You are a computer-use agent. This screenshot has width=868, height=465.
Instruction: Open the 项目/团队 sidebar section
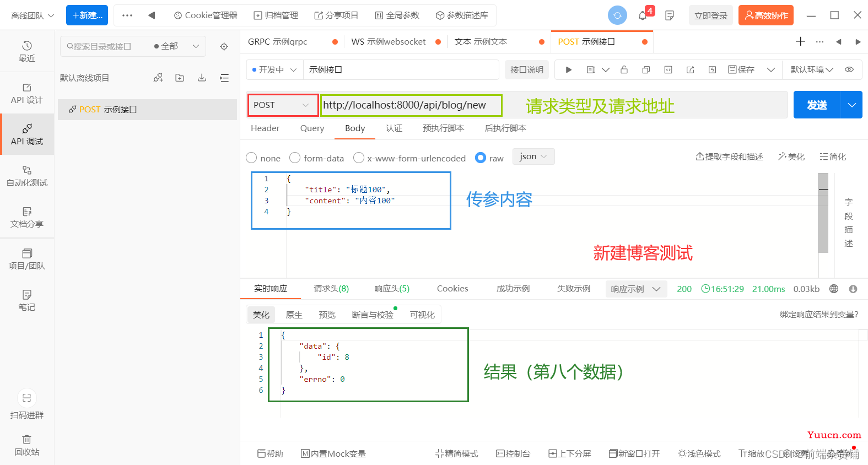click(x=27, y=259)
